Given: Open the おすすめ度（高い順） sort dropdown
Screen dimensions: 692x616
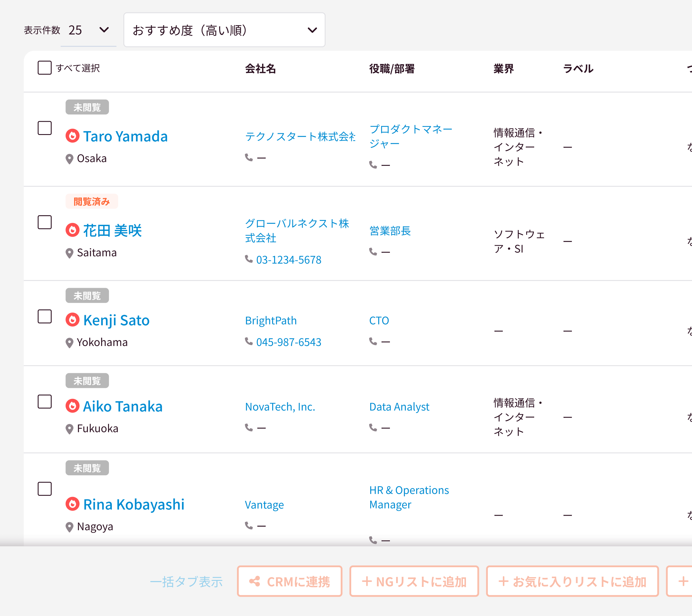Looking at the screenshot, I should pos(224,30).
